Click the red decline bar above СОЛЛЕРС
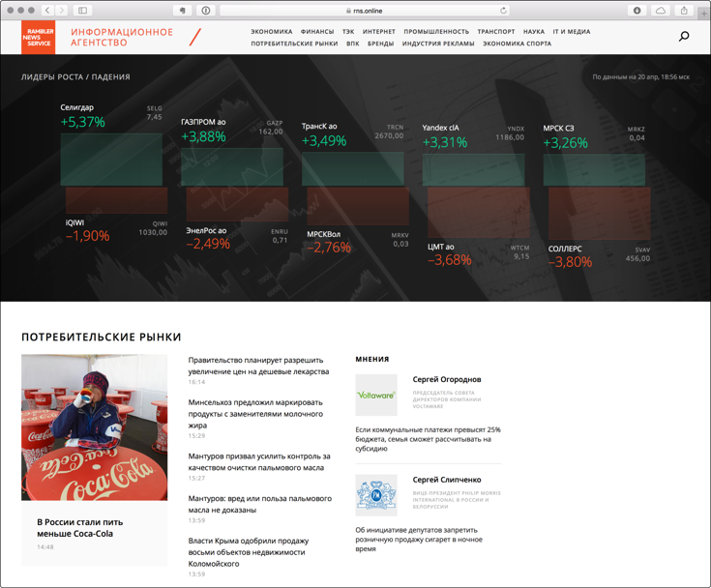 click(x=600, y=214)
